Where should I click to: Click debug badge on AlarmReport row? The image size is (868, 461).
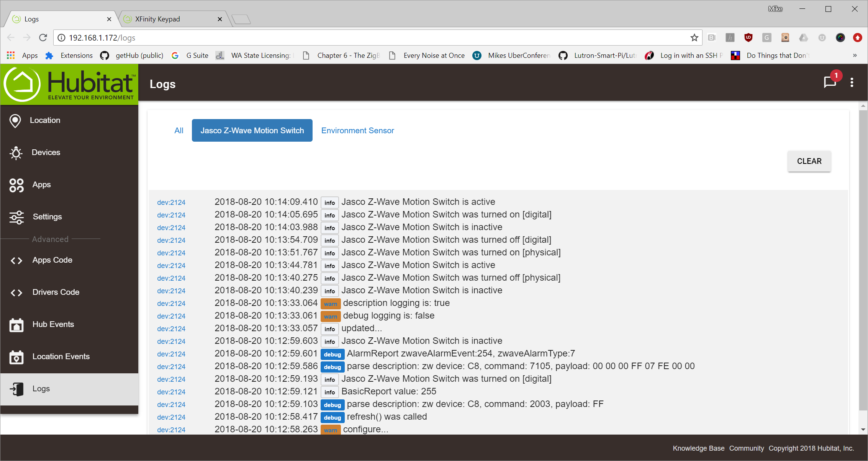(332, 355)
